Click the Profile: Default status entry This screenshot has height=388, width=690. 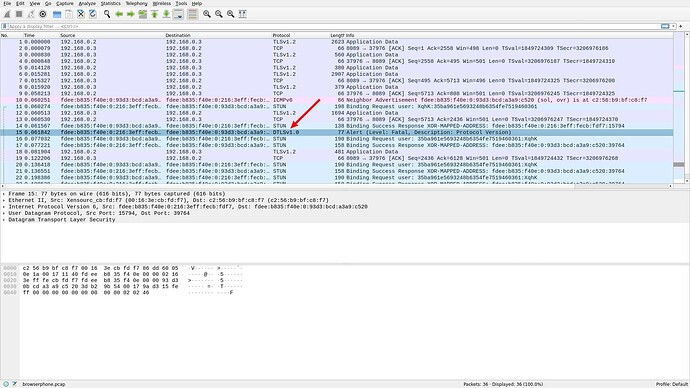pyautogui.click(x=672, y=384)
